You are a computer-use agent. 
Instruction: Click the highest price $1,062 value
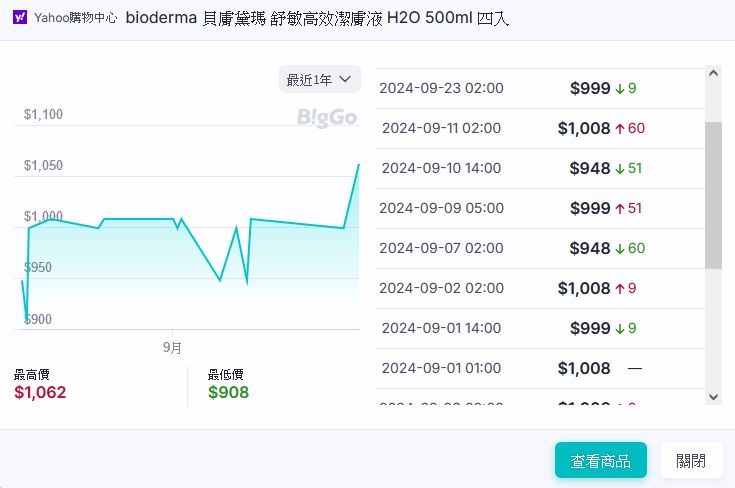pyautogui.click(x=40, y=392)
